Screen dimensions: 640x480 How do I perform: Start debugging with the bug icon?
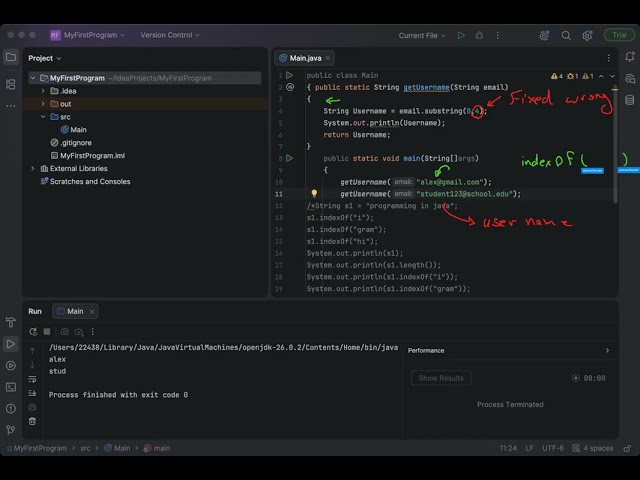479,36
